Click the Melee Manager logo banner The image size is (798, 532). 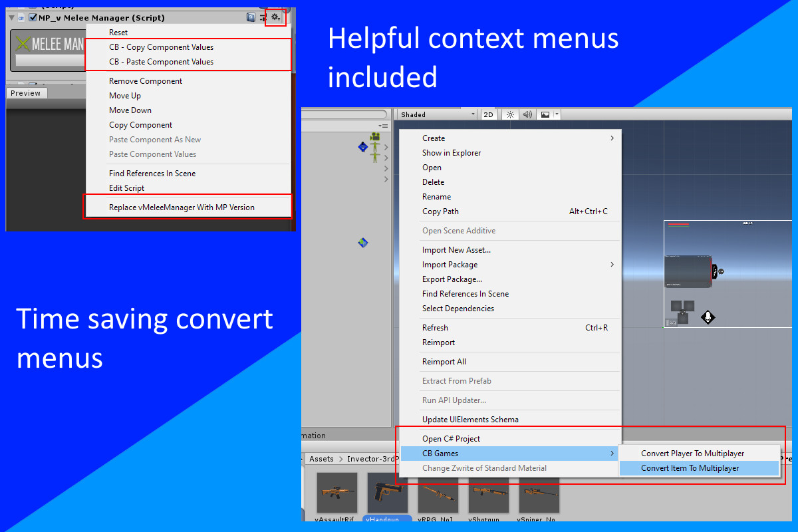point(49,45)
